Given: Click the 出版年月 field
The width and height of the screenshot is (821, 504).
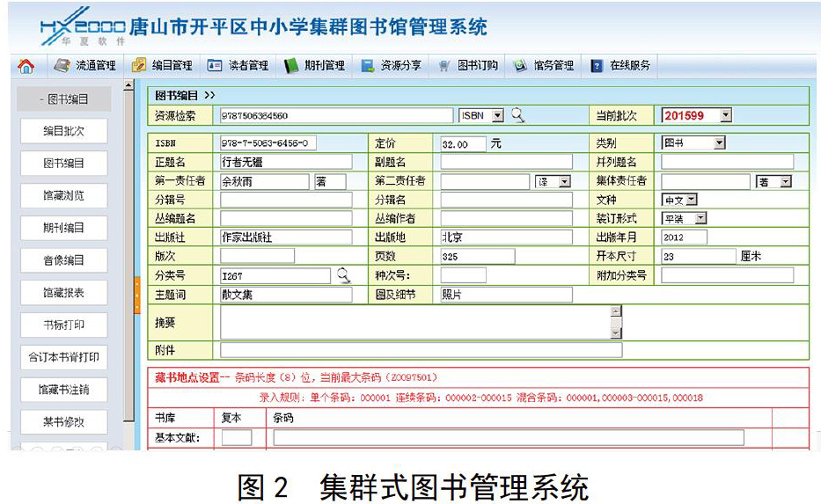Looking at the screenshot, I should point(684,237).
